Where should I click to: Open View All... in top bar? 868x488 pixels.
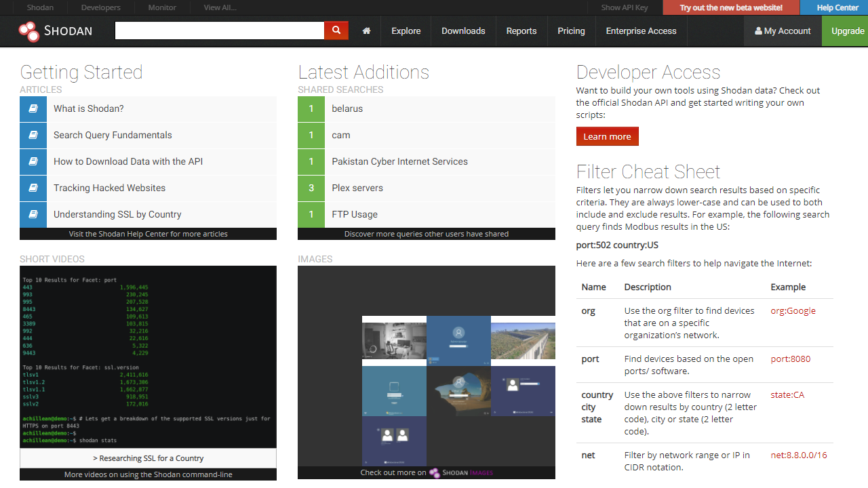coord(220,7)
